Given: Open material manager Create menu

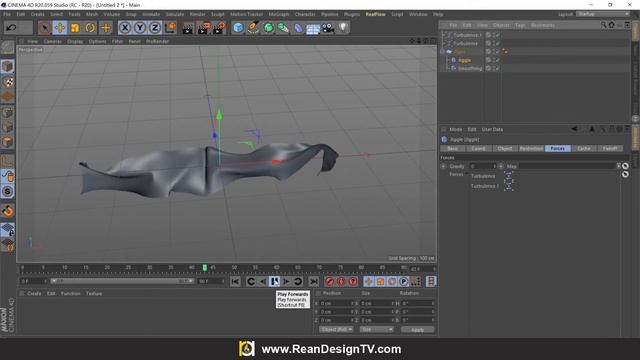Looking at the screenshot, I should point(34,293).
